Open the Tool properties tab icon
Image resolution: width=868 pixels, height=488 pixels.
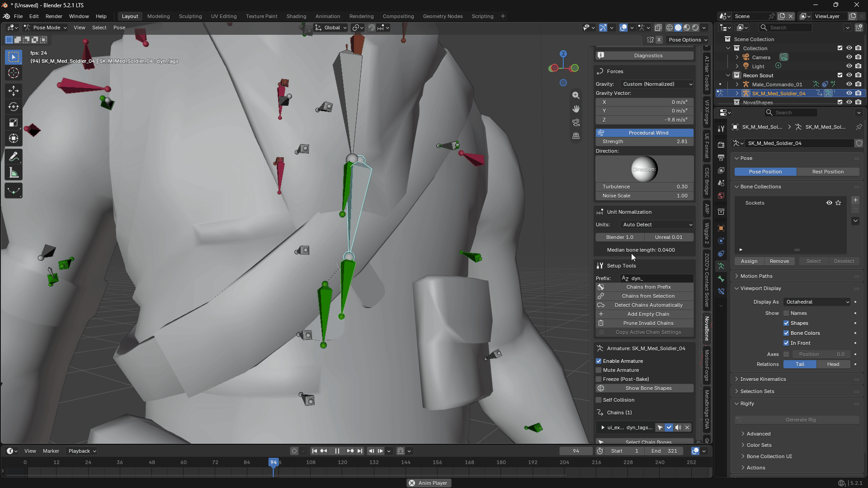click(721, 129)
